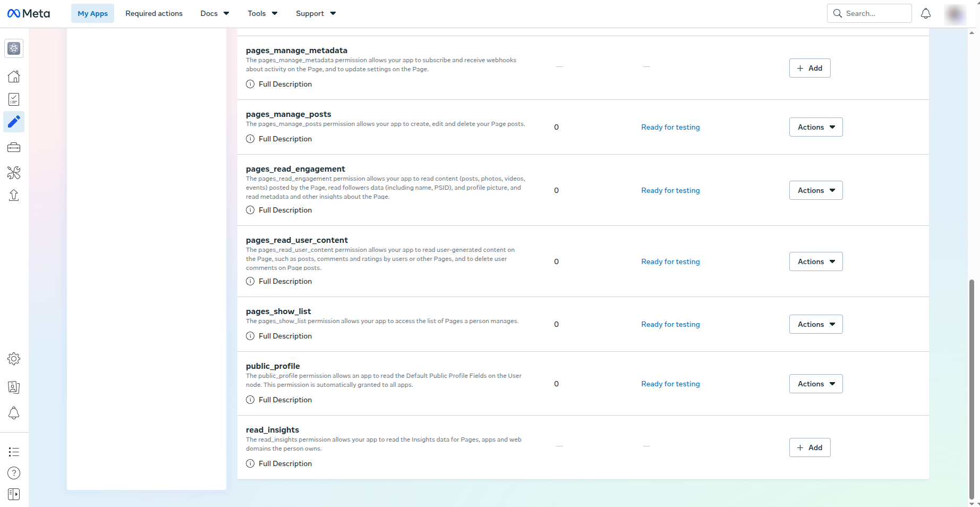Expand the Tools menu
980x507 pixels.
[262, 13]
